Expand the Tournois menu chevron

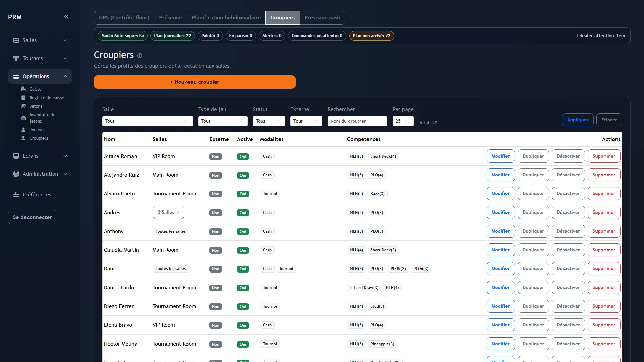[x=65, y=58]
